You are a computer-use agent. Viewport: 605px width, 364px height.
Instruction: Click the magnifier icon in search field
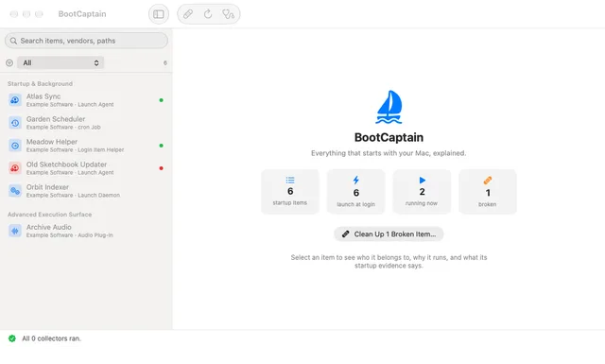click(13, 41)
